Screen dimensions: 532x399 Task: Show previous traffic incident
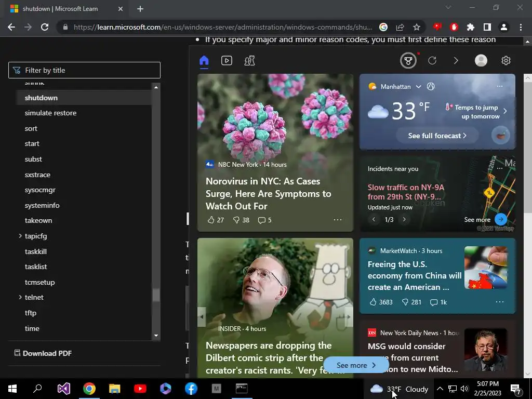coord(374,220)
